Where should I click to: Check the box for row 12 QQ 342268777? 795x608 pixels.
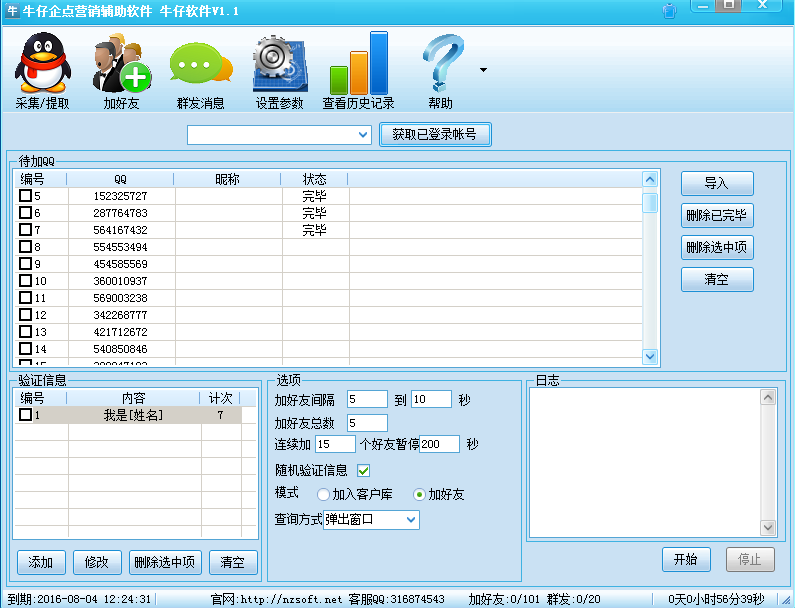25,314
